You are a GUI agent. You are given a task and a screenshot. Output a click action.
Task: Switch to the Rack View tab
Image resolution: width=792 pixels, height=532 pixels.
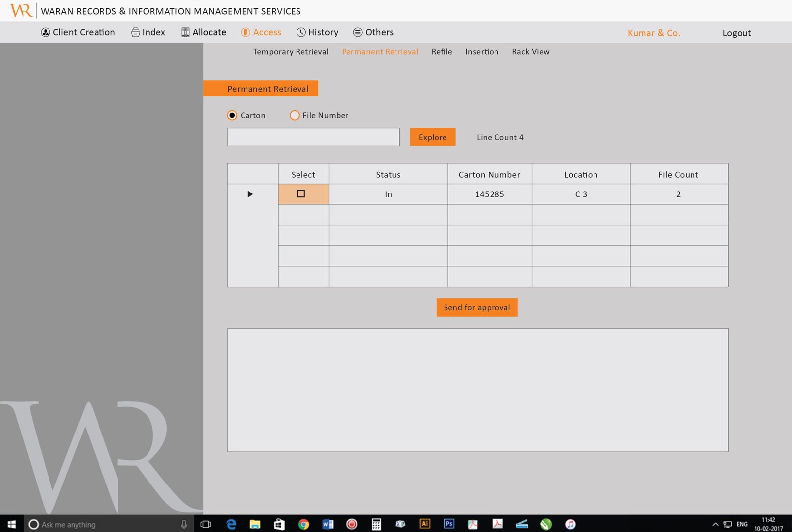click(x=531, y=52)
